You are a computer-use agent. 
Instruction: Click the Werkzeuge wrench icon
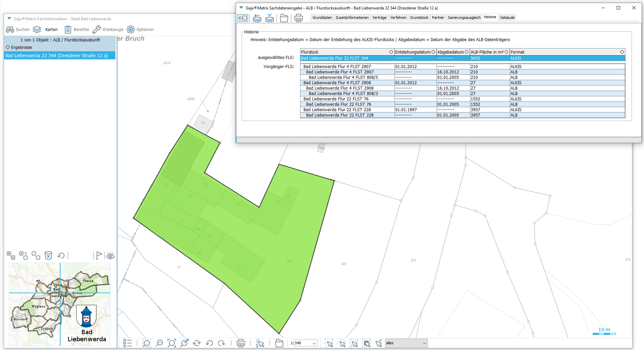(x=97, y=30)
